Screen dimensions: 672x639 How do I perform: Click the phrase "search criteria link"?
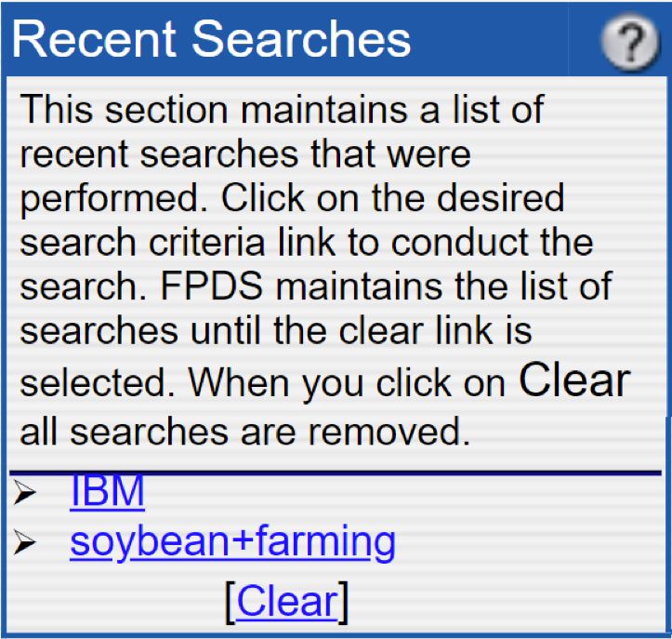point(175,243)
